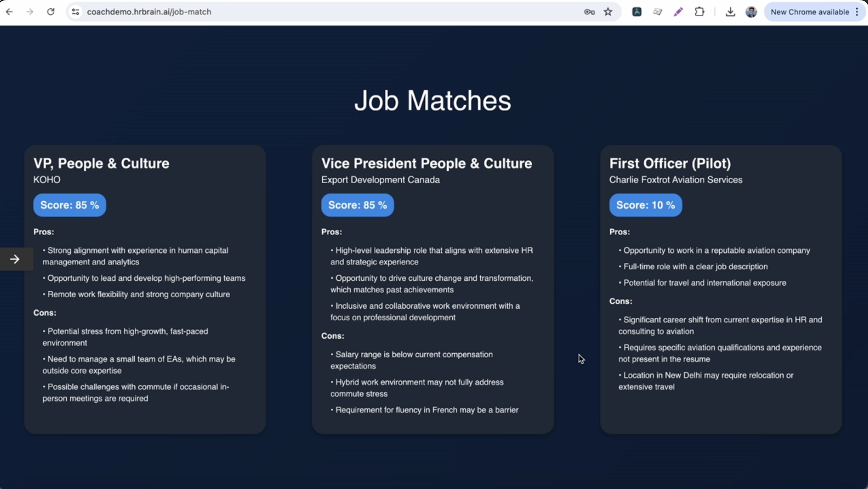This screenshot has height=489, width=868.
Task: Click the download manager icon
Action: tap(730, 11)
